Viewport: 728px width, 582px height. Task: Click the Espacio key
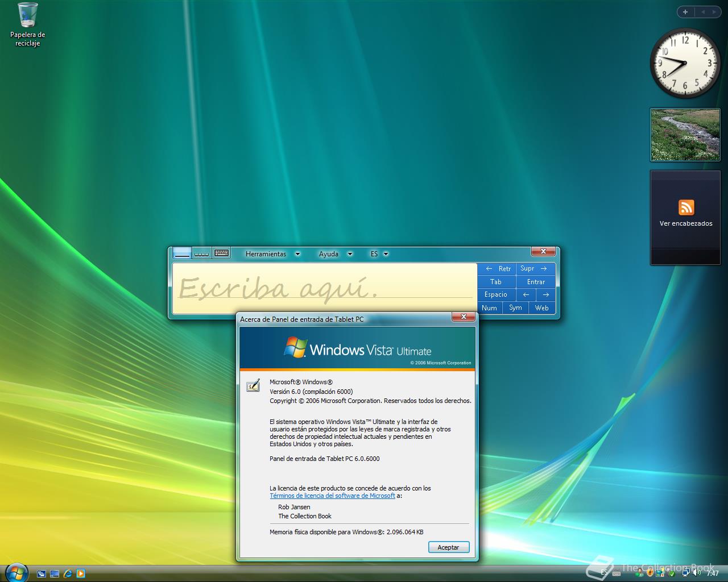pyautogui.click(x=497, y=294)
